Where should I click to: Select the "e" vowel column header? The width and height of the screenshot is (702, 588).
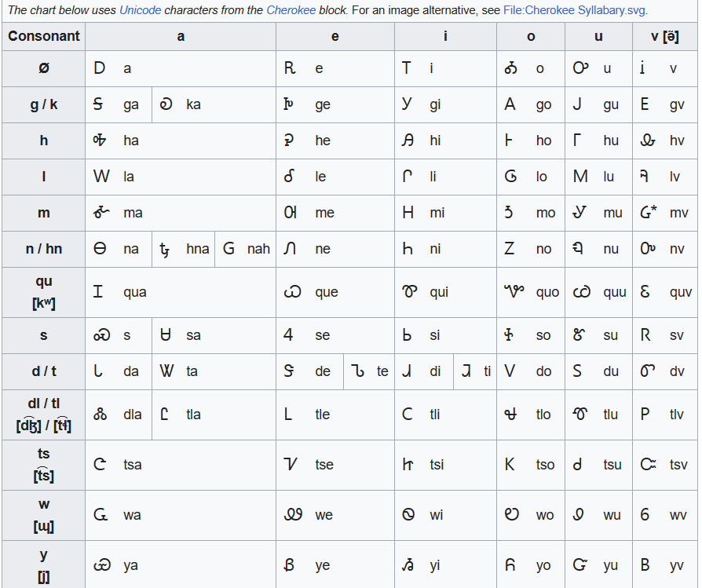[x=335, y=36]
